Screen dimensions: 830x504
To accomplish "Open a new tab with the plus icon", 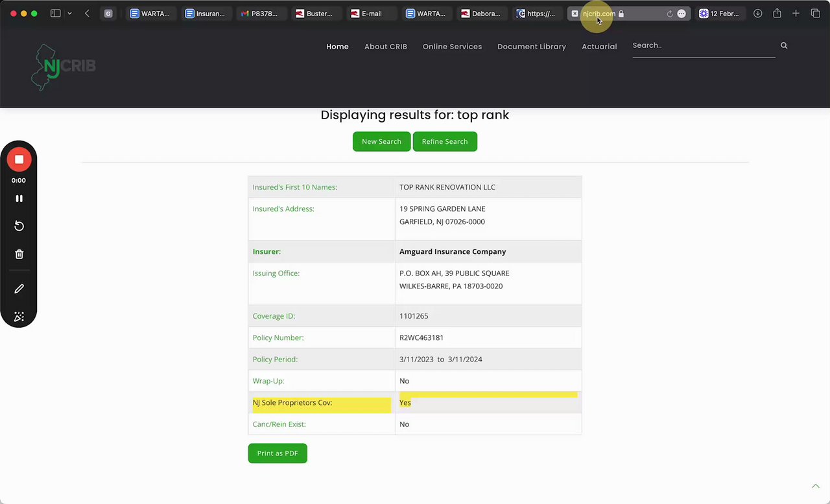I will [x=796, y=14].
